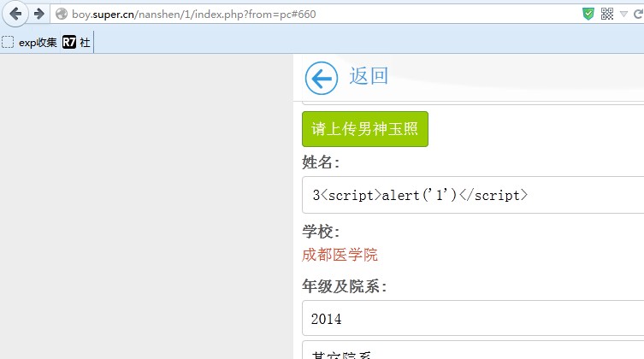Click the 请上传男神玉照 upload button

click(x=365, y=129)
